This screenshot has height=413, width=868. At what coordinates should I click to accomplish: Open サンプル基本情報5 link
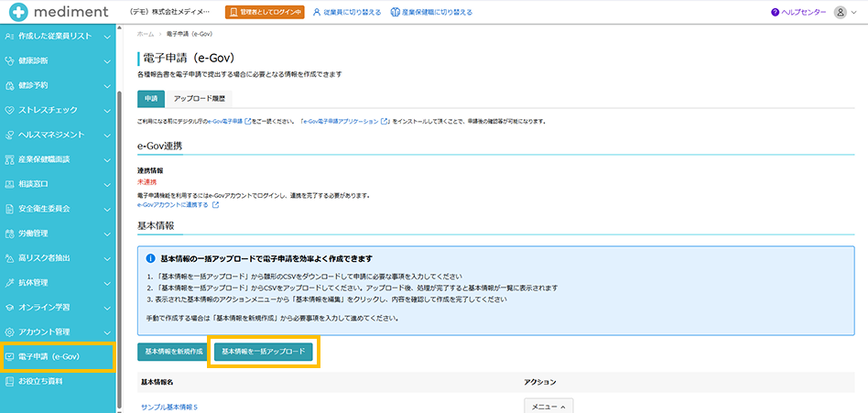pyautogui.click(x=169, y=407)
